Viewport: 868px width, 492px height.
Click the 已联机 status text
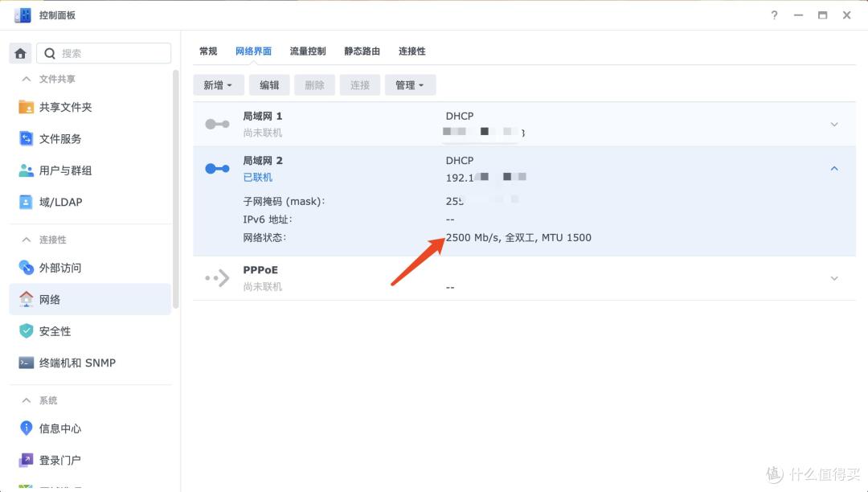pyautogui.click(x=257, y=177)
